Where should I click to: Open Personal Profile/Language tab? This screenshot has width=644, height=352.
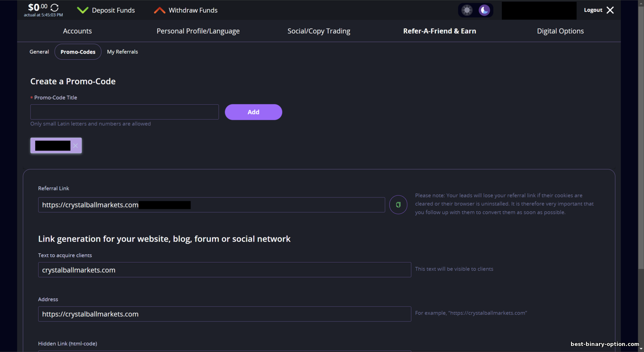[x=198, y=31]
